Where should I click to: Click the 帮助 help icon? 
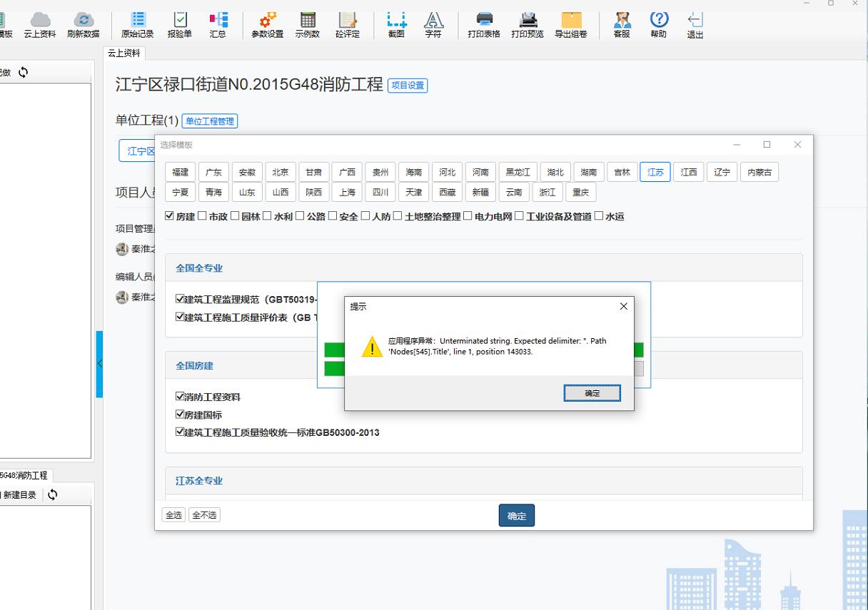pyautogui.click(x=658, y=24)
